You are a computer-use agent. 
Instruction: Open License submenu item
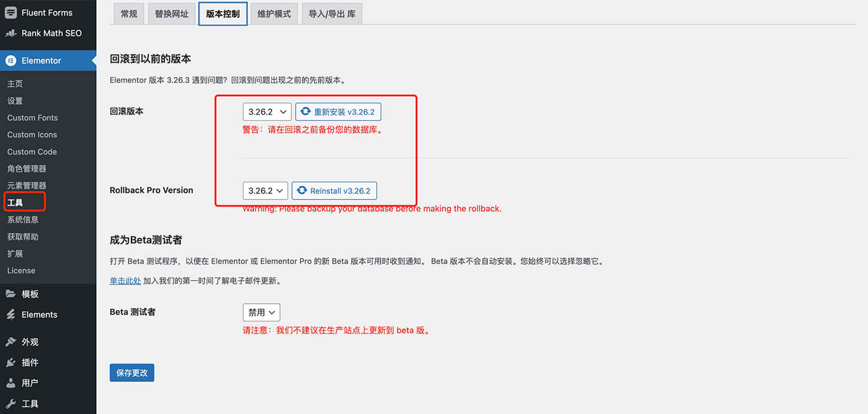(21, 271)
